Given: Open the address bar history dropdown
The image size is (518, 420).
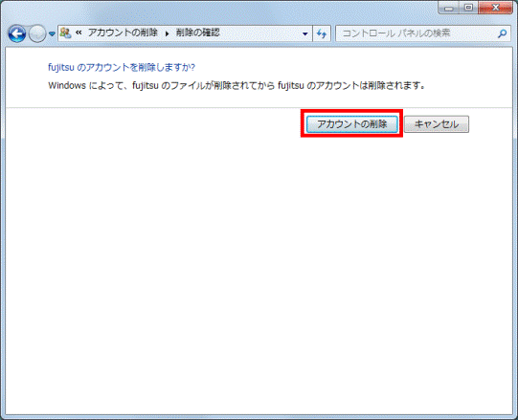Looking at the screenshot, I should click(304, 33).
